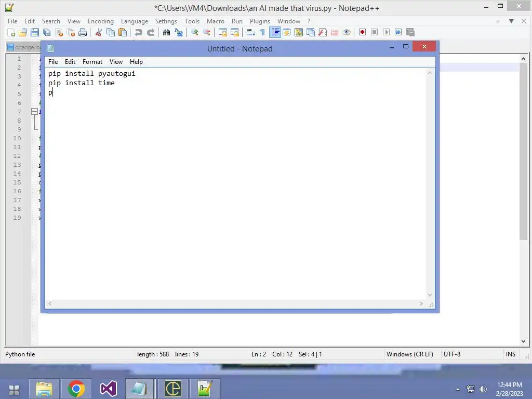Open the Function List toolbar icon

coord(323,32)
